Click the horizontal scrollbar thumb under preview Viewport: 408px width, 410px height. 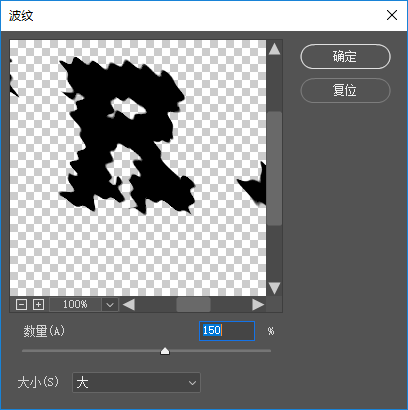pyautogui.click(x=193, y=305)
